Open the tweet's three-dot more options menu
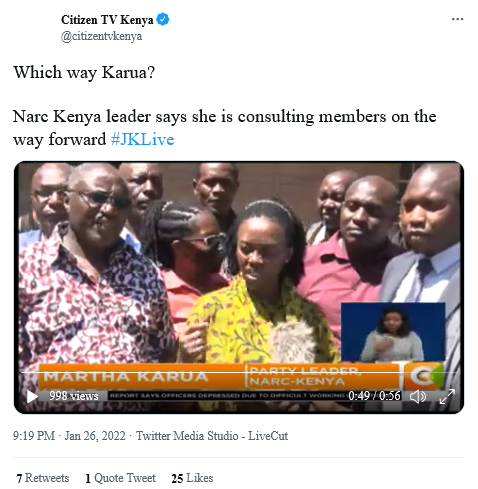 [x=457, y=19]
